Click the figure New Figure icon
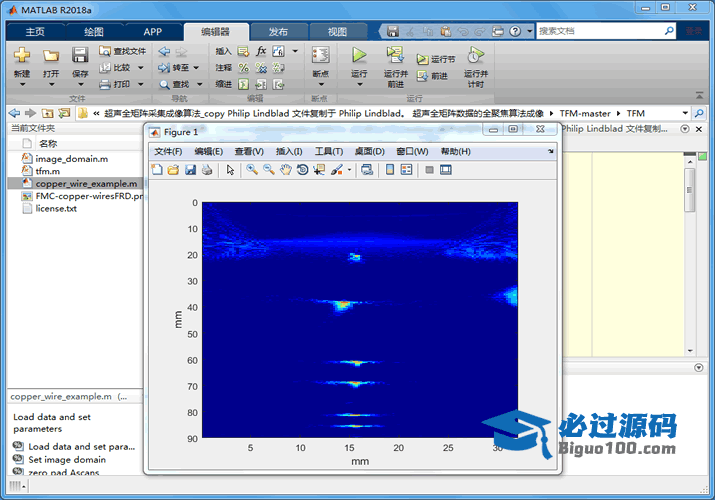Image resolution: width=715 pixels, height=500 pixels. coord(156,170)
